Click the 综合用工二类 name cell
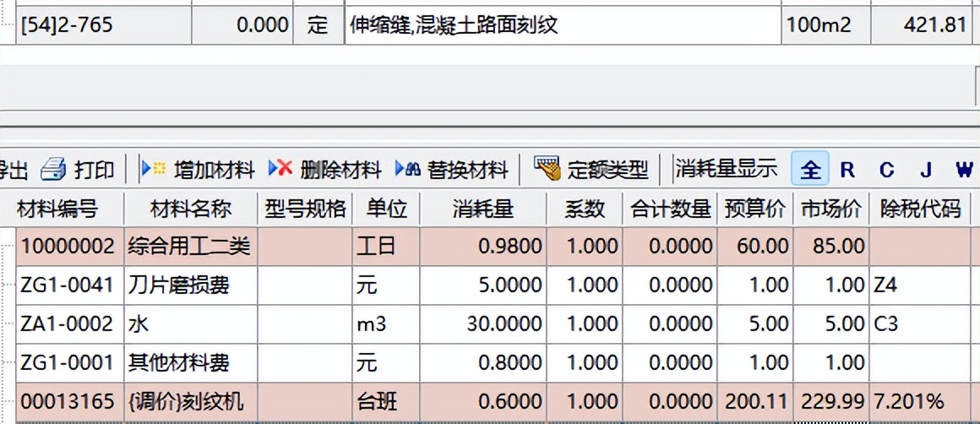The width and height of the screenshot is (980, 424). 191,247
